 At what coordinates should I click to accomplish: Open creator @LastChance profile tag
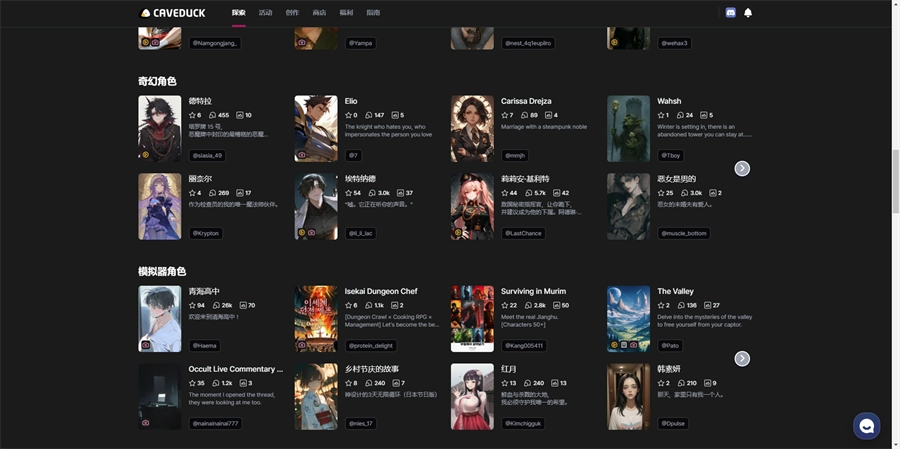(523, 233)
